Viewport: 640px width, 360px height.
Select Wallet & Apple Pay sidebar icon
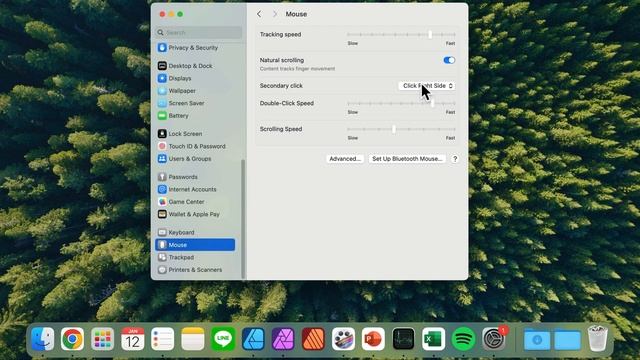point(162,214)
